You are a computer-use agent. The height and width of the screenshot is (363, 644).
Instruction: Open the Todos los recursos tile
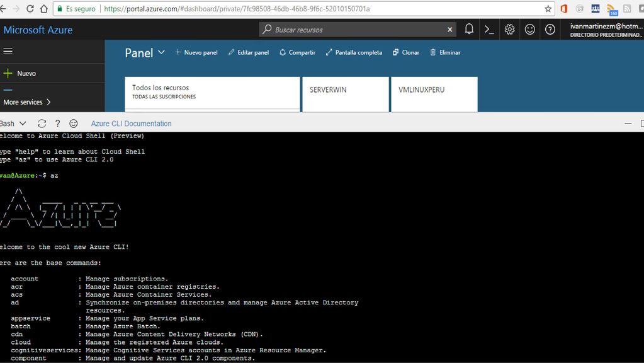(x=212, y=94)
